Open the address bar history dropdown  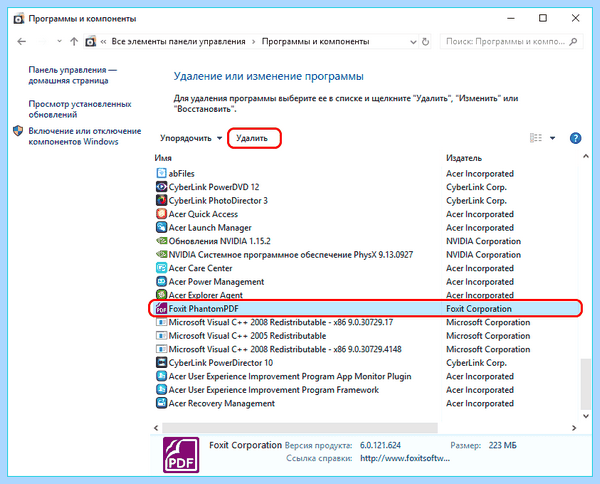point(413,42)
